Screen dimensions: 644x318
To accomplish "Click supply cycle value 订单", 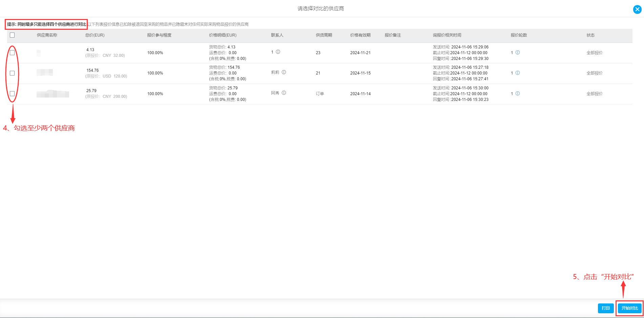I will click(320, 94).
